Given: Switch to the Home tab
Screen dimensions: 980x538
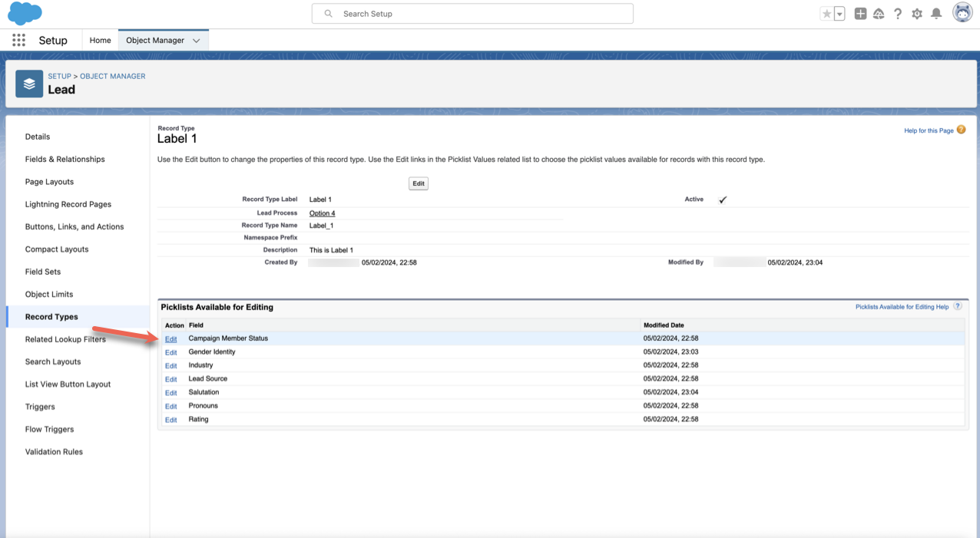Looking at the screenshot, I should (x=100, y=41).
